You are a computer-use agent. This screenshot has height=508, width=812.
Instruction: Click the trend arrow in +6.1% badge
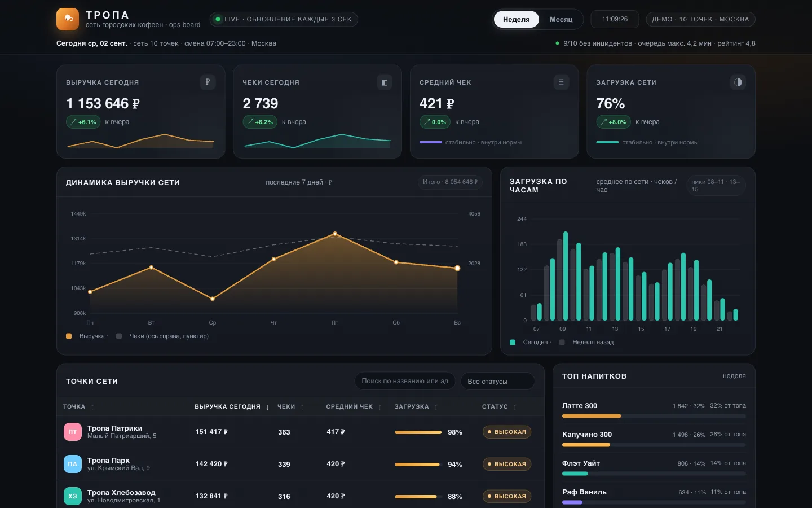pos(73,122)
